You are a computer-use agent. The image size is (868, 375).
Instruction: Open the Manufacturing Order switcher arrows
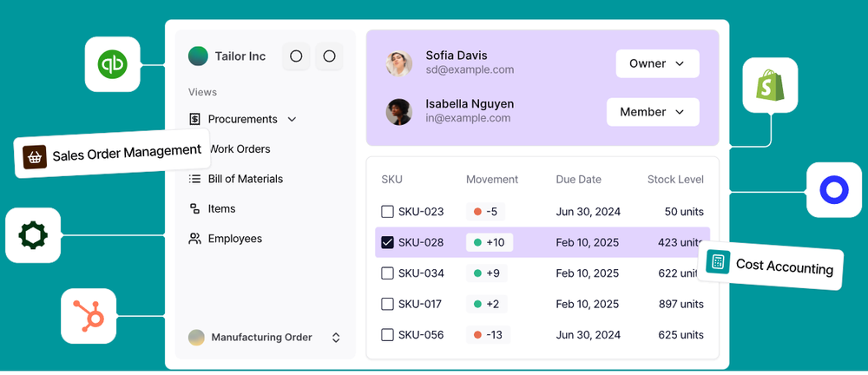[x=336, y=338]
